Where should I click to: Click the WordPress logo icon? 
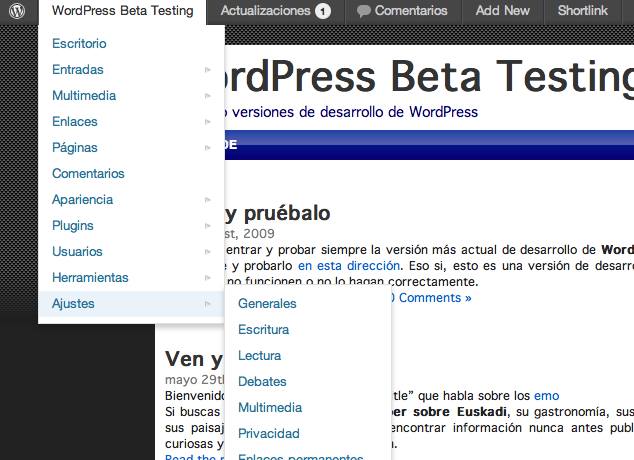click(18, 12)
